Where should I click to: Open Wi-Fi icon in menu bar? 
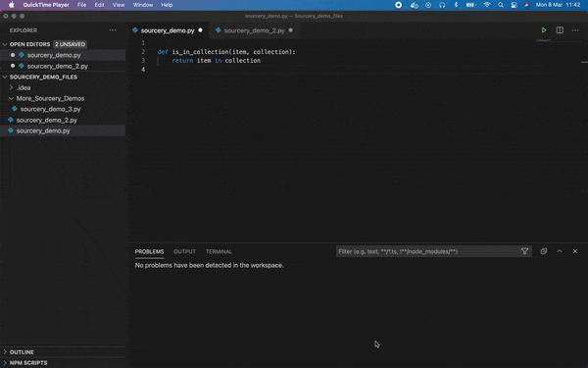tap(487, 5)
